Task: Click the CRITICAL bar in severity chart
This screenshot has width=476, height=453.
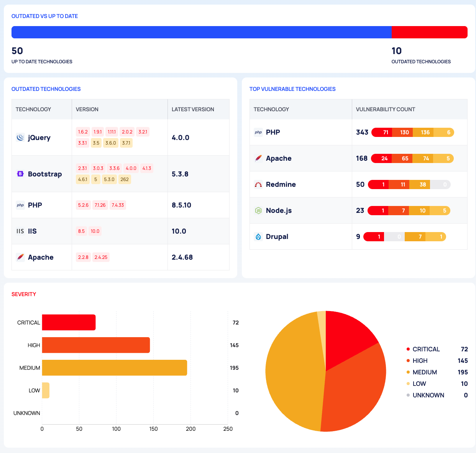Action: [x=69, y=322]
